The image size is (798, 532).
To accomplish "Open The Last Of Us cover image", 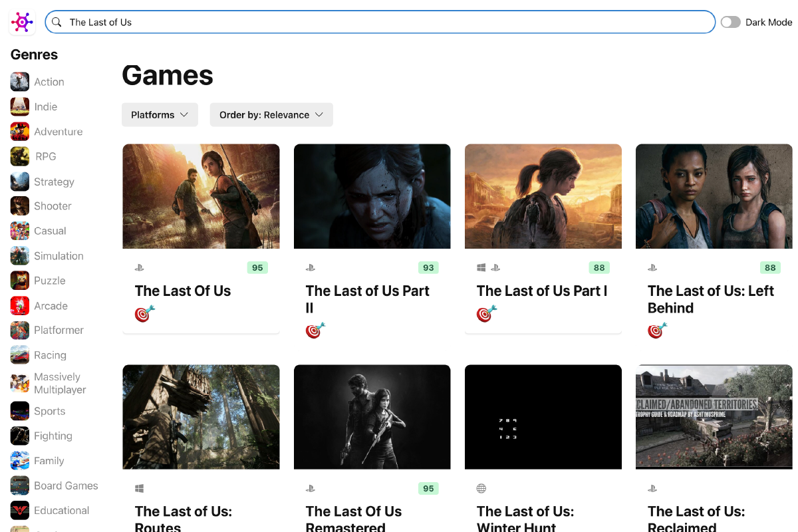I will pos(201,196).
